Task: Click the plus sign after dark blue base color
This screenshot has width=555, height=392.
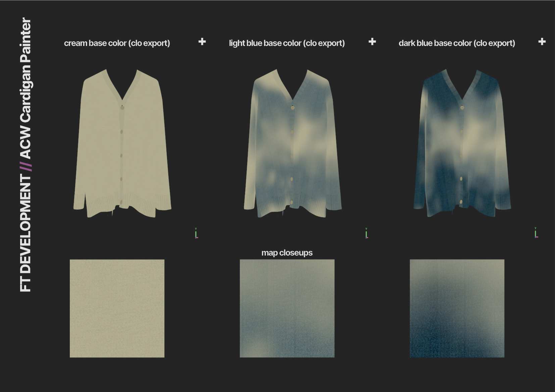Action: 542,42
